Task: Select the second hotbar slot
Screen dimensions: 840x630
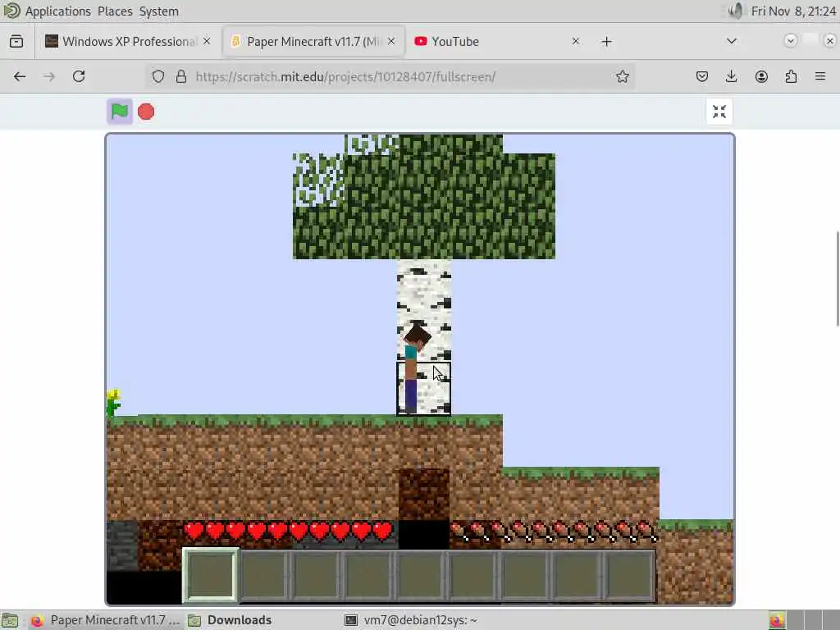Action: [x=263, y=576]
